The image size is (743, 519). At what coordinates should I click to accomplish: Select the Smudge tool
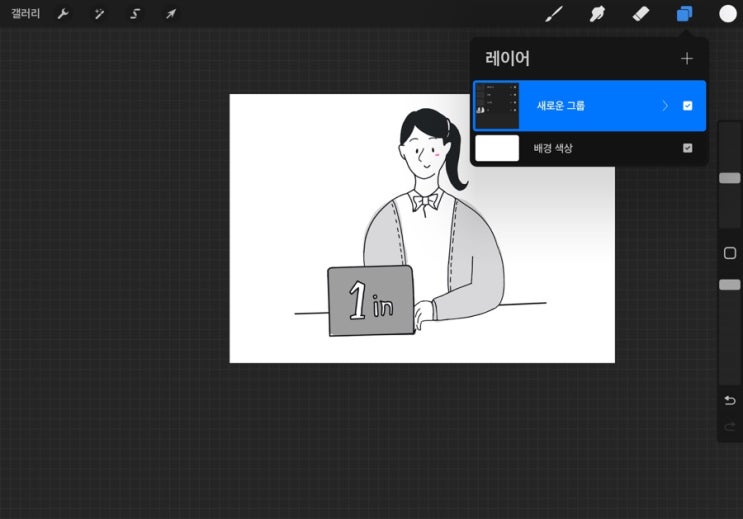tap(598, 14)
